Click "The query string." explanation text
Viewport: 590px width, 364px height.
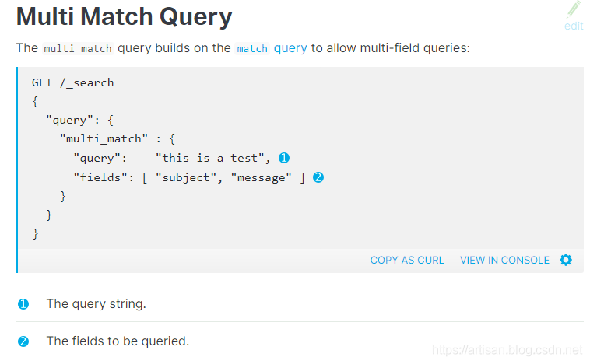tap(96, 304)
